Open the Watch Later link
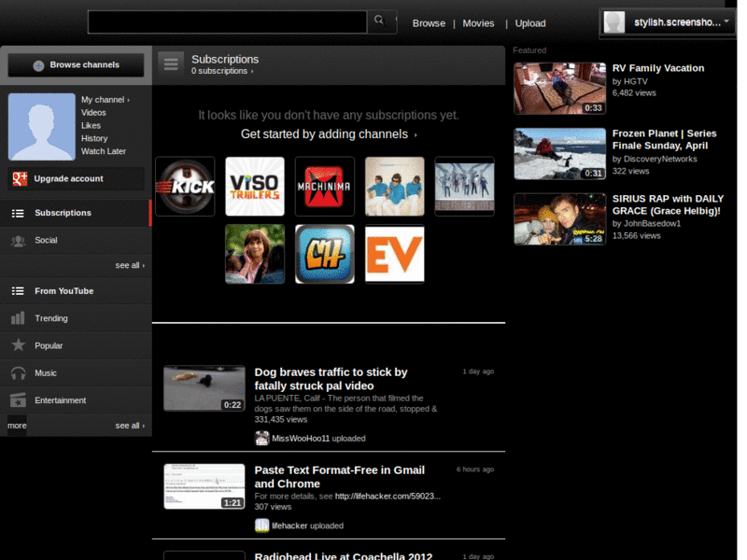Viewport: 747px width, 560px height. pyautogui.click(x=104, y=151)
